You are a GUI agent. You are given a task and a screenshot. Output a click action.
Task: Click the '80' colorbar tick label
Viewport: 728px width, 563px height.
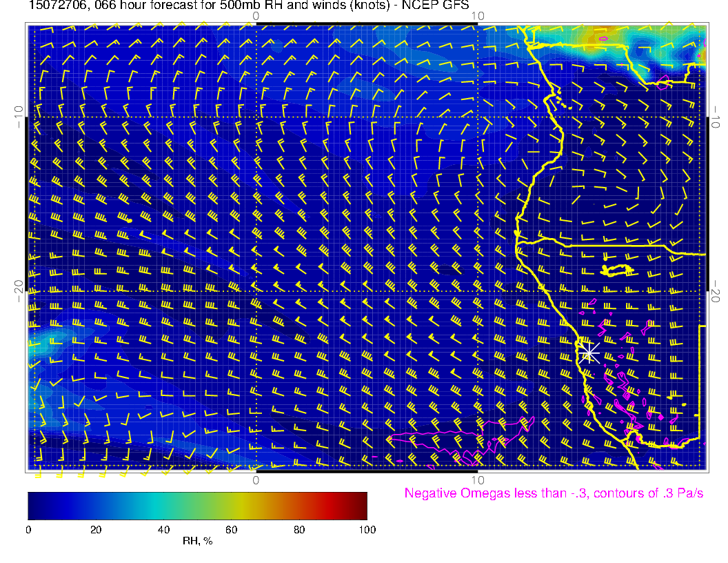pos(299,530)
